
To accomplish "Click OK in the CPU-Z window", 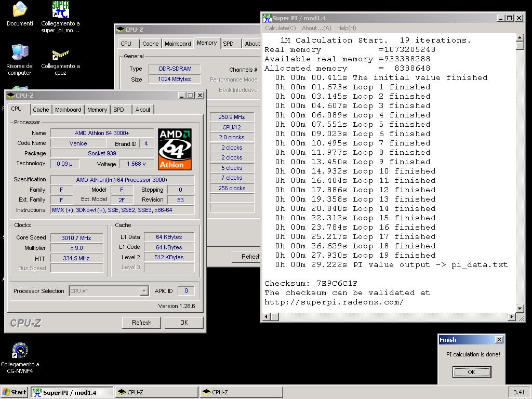I will pos(184,323).
